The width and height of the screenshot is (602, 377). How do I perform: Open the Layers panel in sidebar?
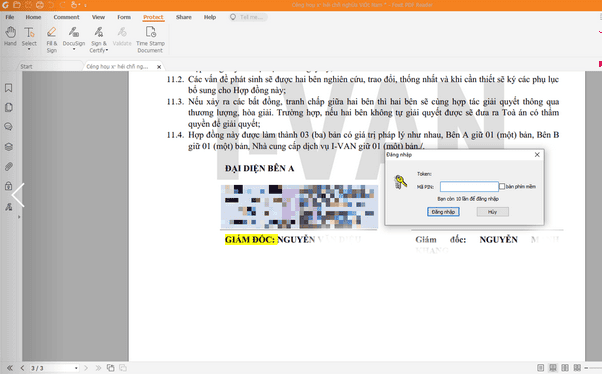(x=8, y=147)
